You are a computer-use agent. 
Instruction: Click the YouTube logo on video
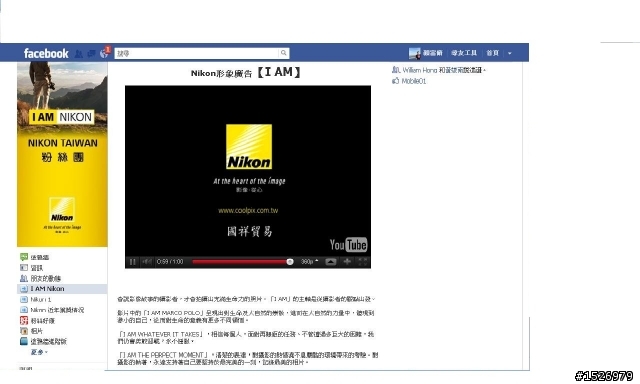pyautogui.click(x=348, y=245)
